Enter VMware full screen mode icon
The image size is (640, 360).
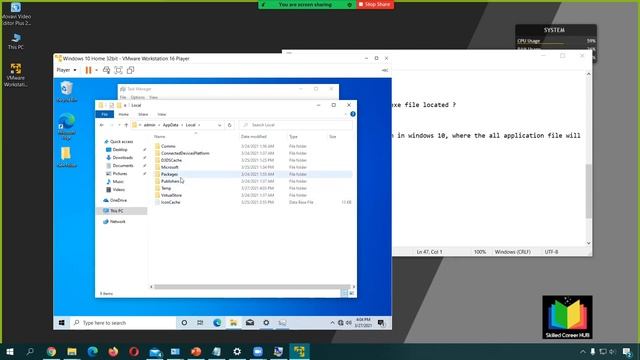tap(118, 70)
